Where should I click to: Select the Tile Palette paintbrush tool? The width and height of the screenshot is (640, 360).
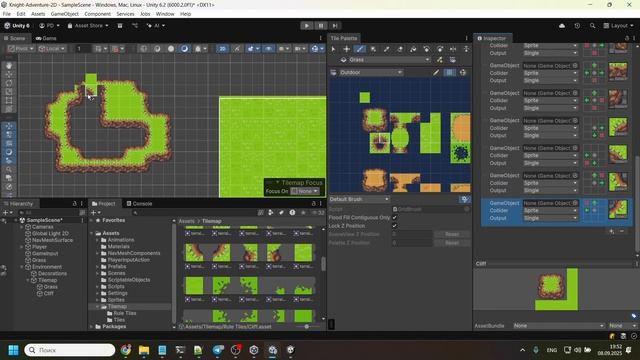pyautogui.click(x=360, y=49)
